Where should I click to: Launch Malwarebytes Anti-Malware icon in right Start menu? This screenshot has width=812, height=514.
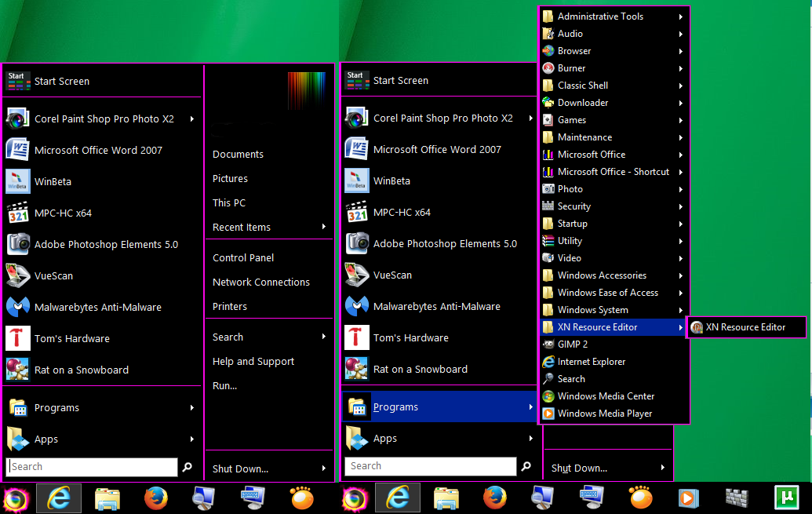coord(357,306)
